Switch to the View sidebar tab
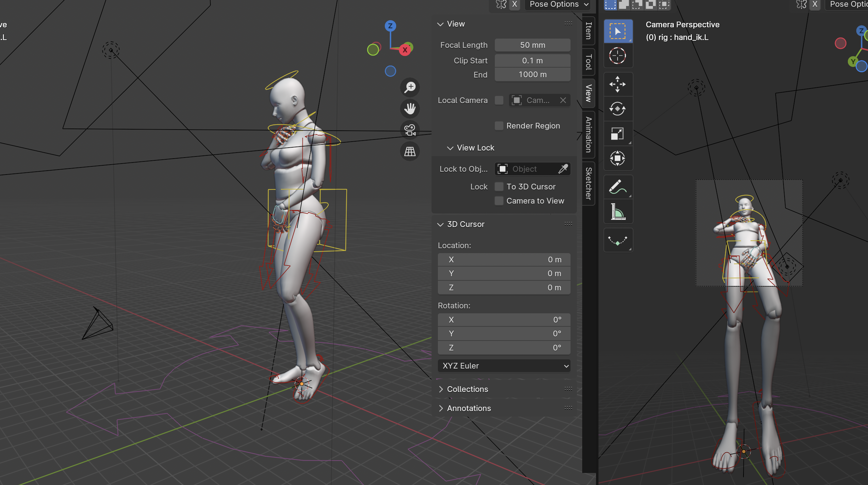 [588, 93]
